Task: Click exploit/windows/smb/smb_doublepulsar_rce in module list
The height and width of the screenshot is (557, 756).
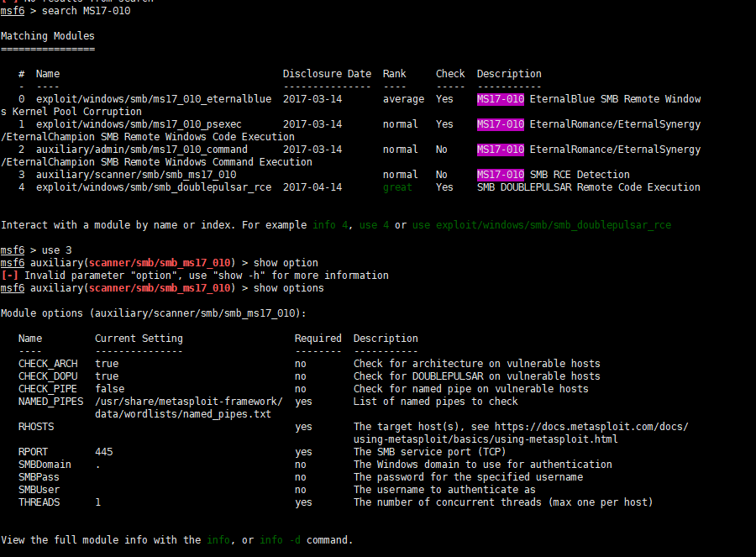Action: [x=154, y=187]
